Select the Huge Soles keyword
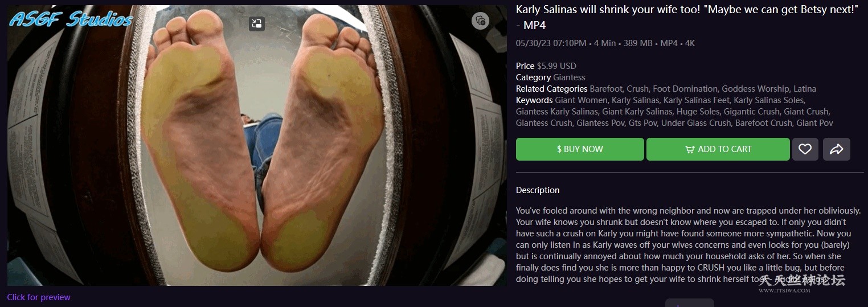Screen dimensions: 868x307 [698, 112]
